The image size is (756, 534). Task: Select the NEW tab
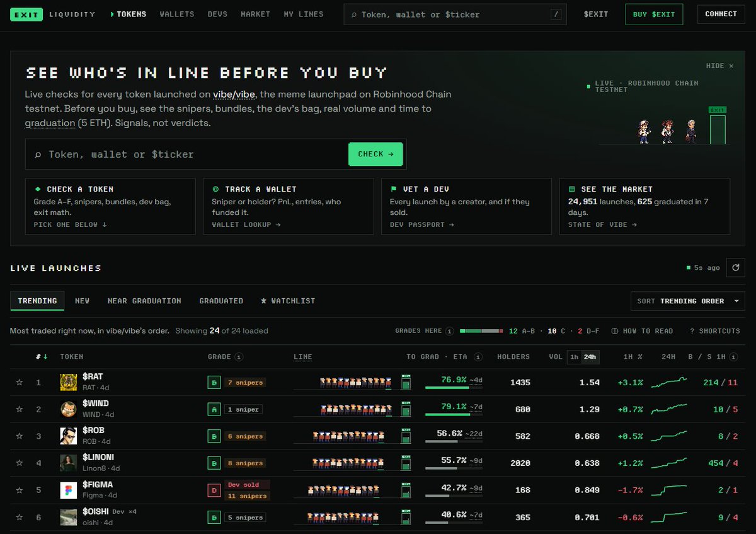pyautogui.click(x=83, y=301)
